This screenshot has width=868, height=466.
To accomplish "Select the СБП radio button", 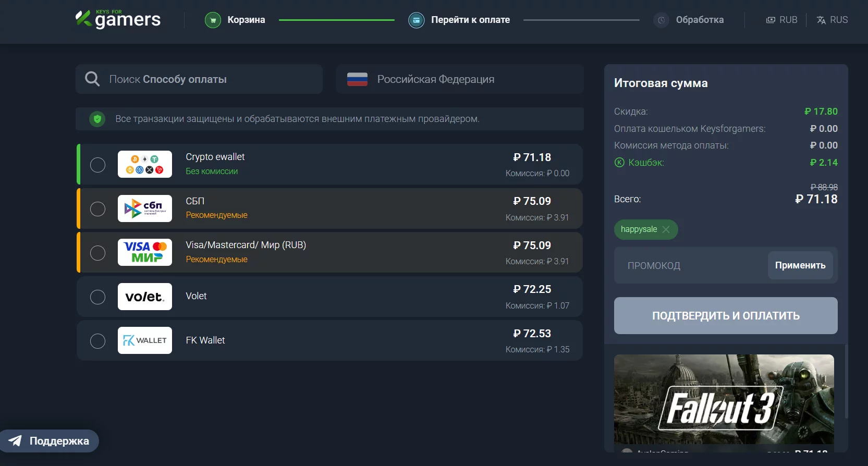I will pos(97,209).
